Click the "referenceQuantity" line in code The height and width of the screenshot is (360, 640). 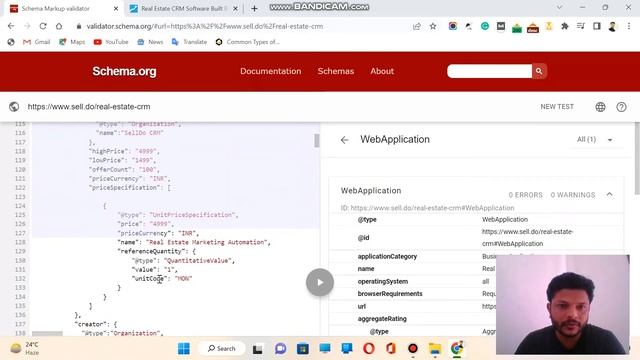[x=156, y=251]
